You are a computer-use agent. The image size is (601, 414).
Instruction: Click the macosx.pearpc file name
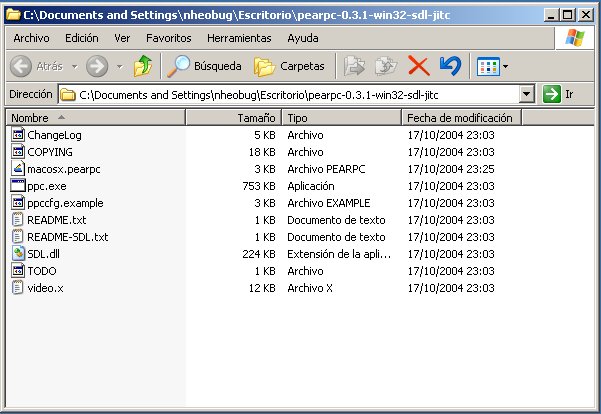tap(64, 169)
